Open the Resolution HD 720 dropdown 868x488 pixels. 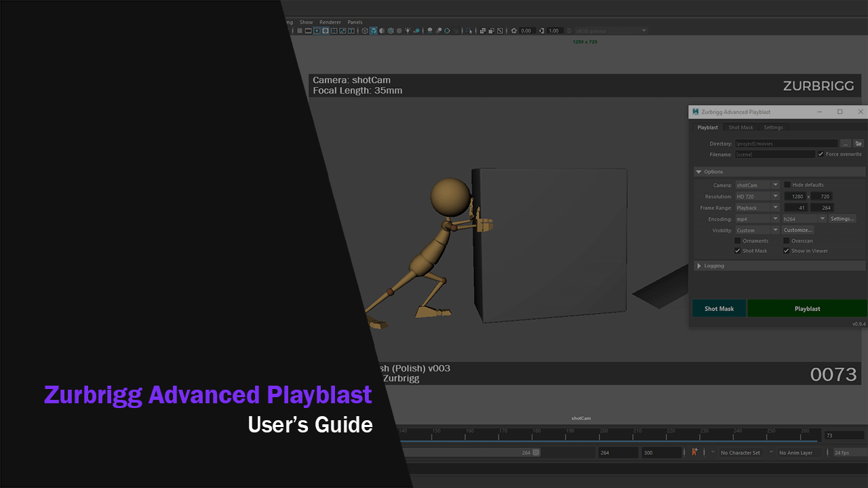[x=757, y=197]
